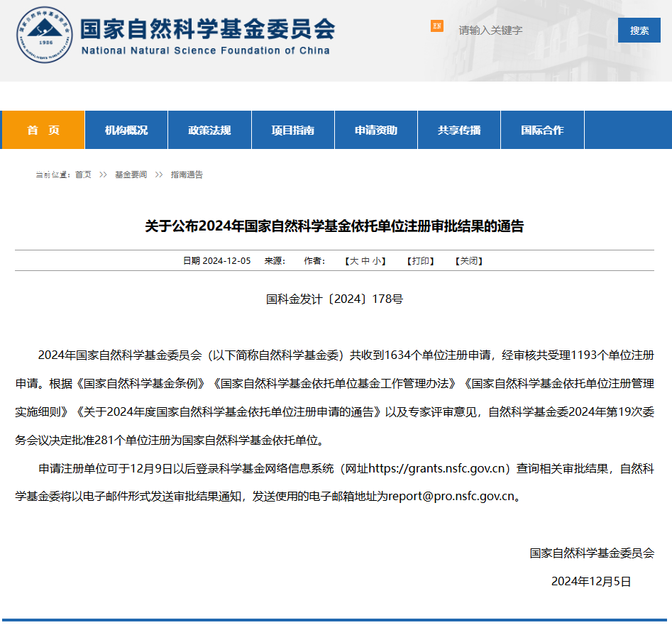Click the document number 国科金发计〔2024〕178号

click(x=334, y=299)
